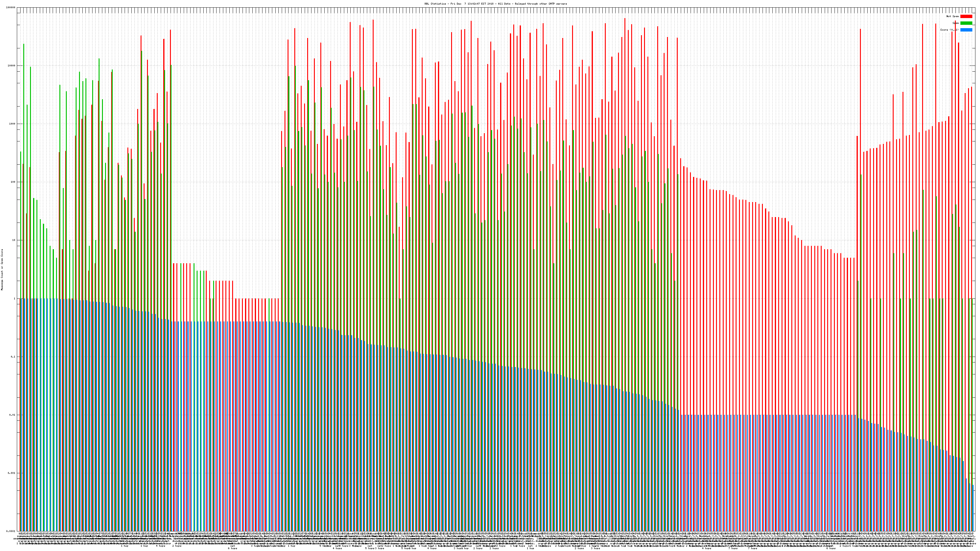Click the 0.001 y-axis tick label
This screenshot has width=980, height=551.
(x=12, y=473)
